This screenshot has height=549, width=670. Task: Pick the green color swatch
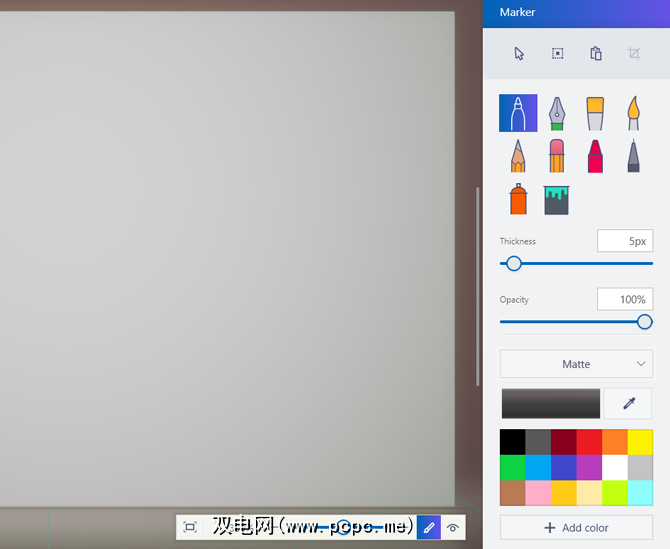[513, 468]
